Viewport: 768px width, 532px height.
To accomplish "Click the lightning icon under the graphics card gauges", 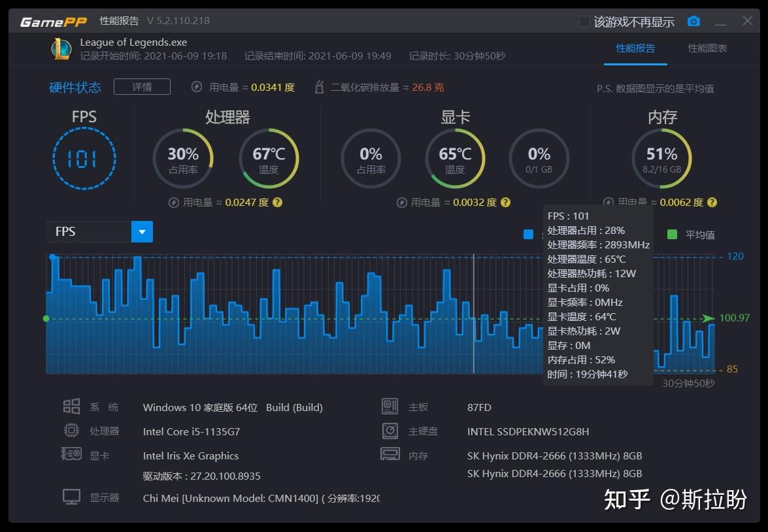I will pyautogui.click(x=401, y=203).
